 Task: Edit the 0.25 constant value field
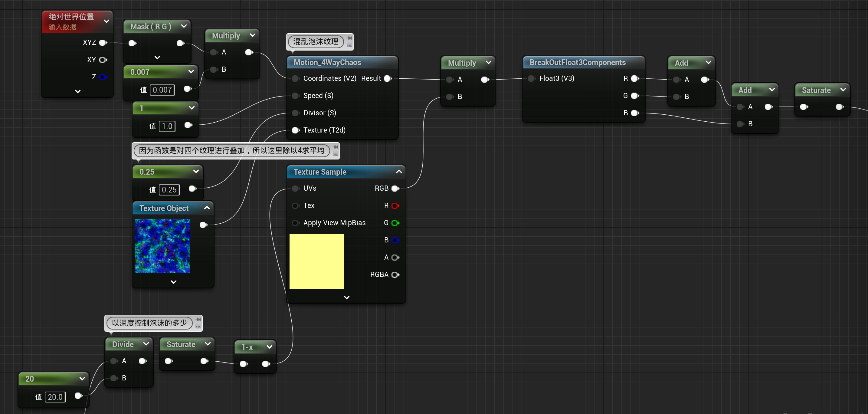pyautogui.click(x=169, y=189)
